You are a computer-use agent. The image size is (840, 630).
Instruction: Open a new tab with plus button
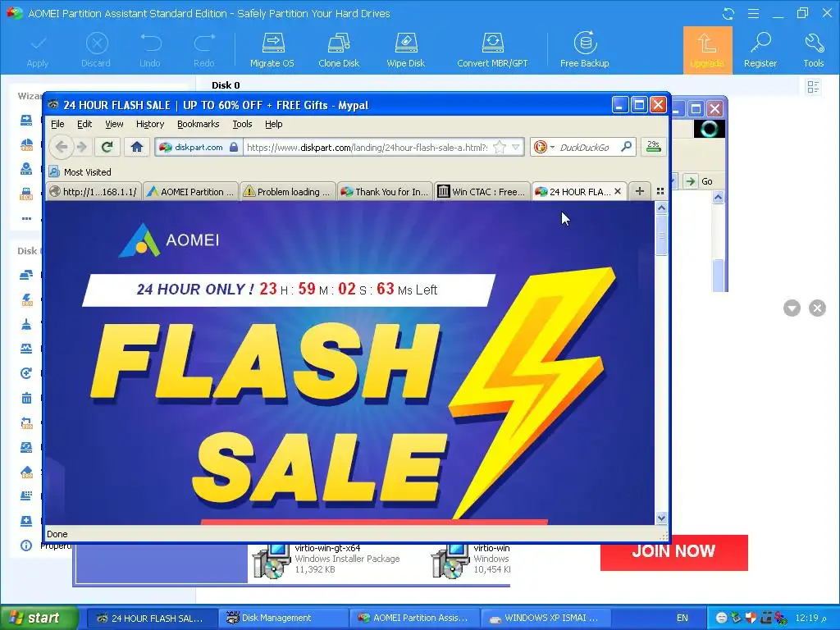pos(639,191)
